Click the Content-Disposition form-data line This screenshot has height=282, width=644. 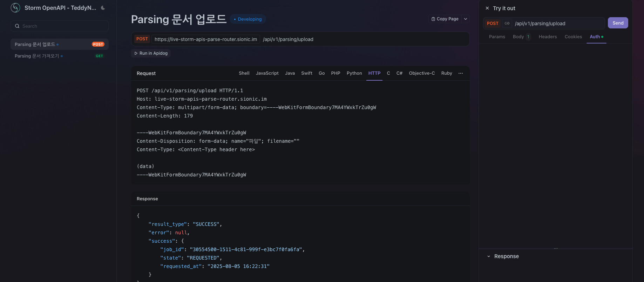click(x=218, y=141)
